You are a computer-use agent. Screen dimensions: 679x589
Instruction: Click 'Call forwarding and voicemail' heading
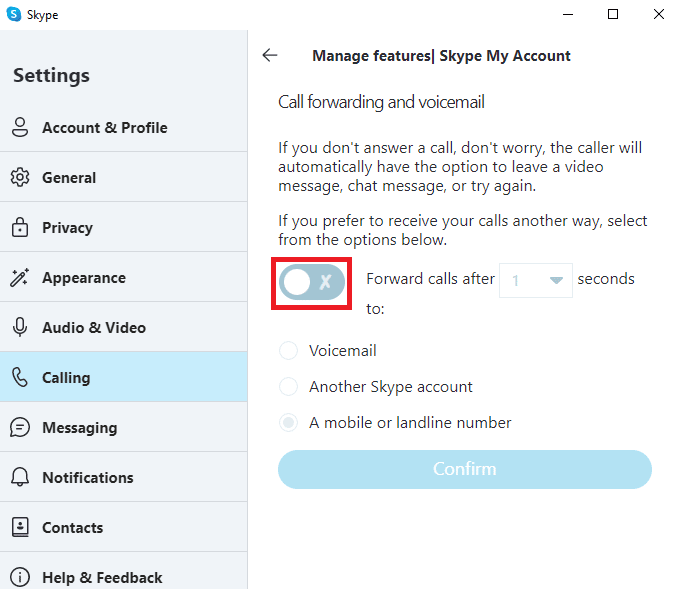coord(381,102)
